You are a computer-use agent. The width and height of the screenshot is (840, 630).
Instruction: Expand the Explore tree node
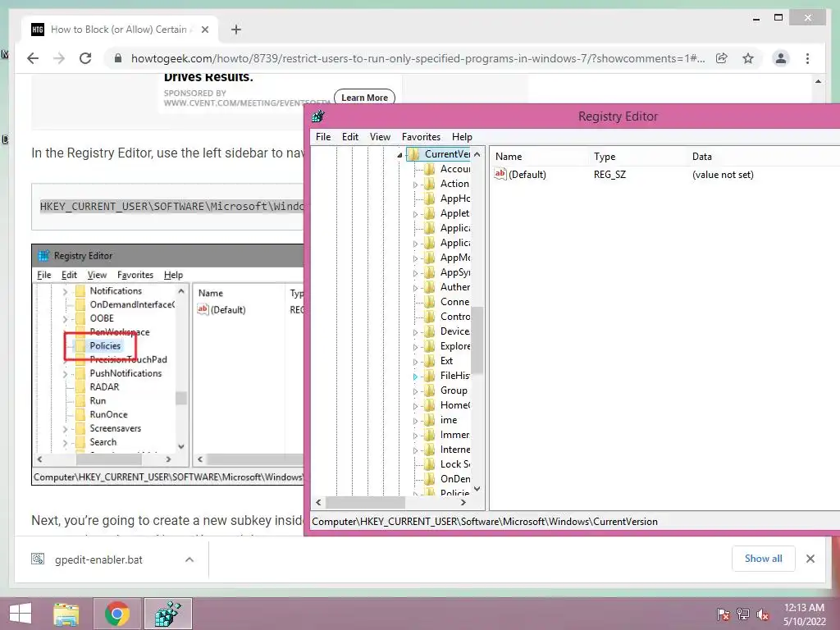415,347
